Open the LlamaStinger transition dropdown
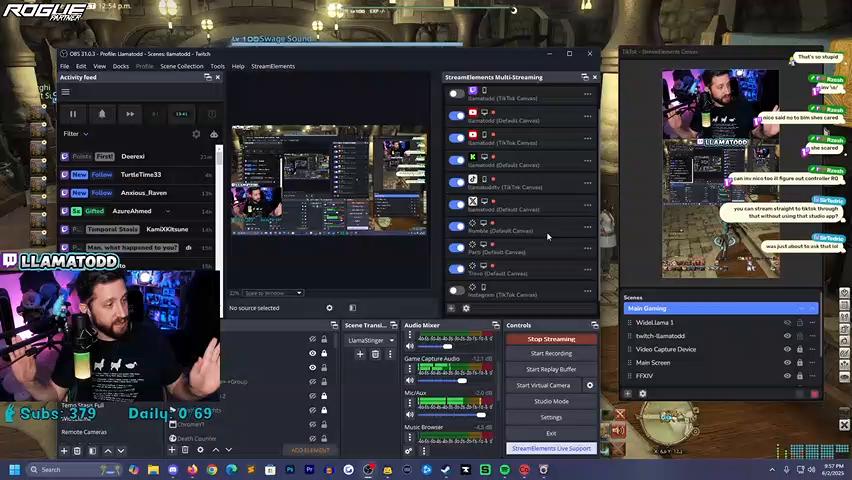This screenshot has height=480, width=852. click(x=369, y=340)
